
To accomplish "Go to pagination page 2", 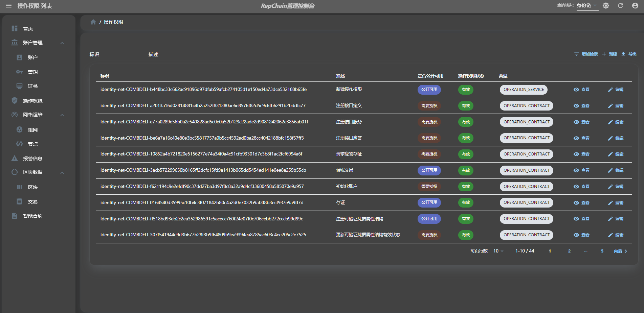I will click(x=569, y=251).
